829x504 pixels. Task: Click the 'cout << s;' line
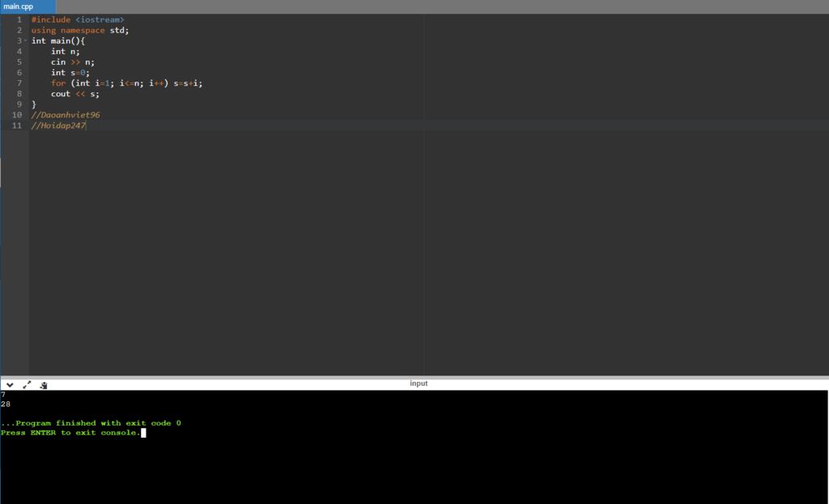pyautogui.click(x=75, y=94)
